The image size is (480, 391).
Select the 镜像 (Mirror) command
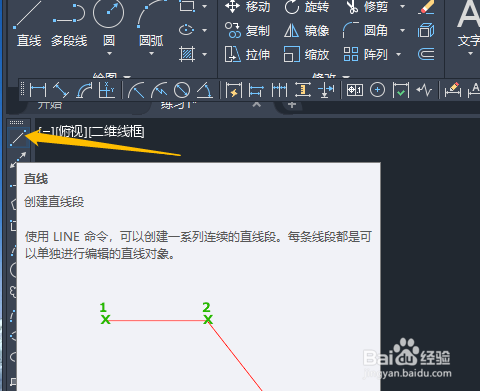click(307, 30)
